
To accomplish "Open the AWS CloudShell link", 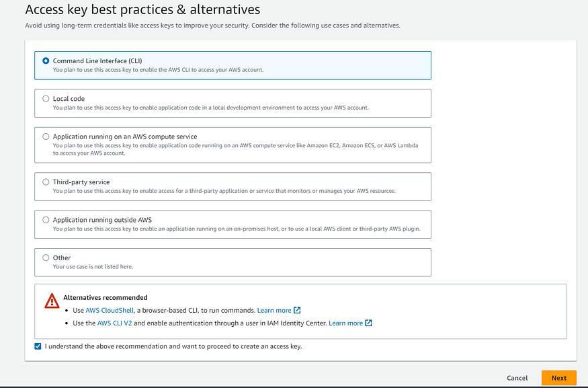I will tap(110, 310).
